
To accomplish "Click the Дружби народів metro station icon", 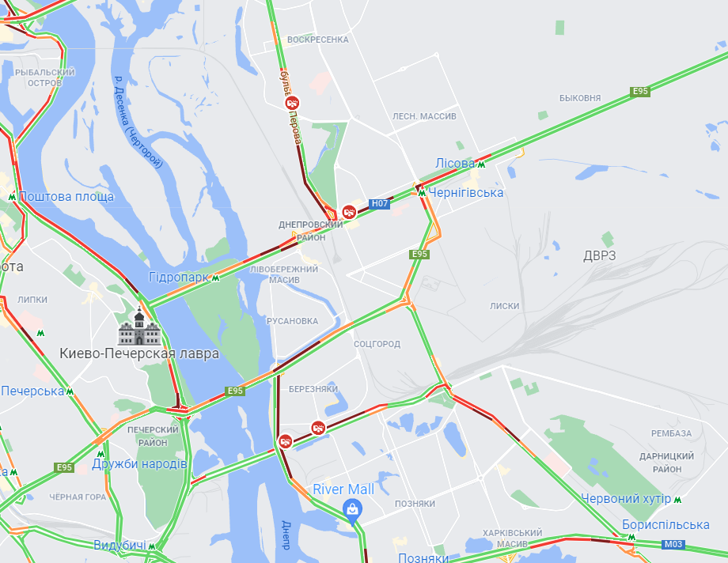I will tap(100, 454).
